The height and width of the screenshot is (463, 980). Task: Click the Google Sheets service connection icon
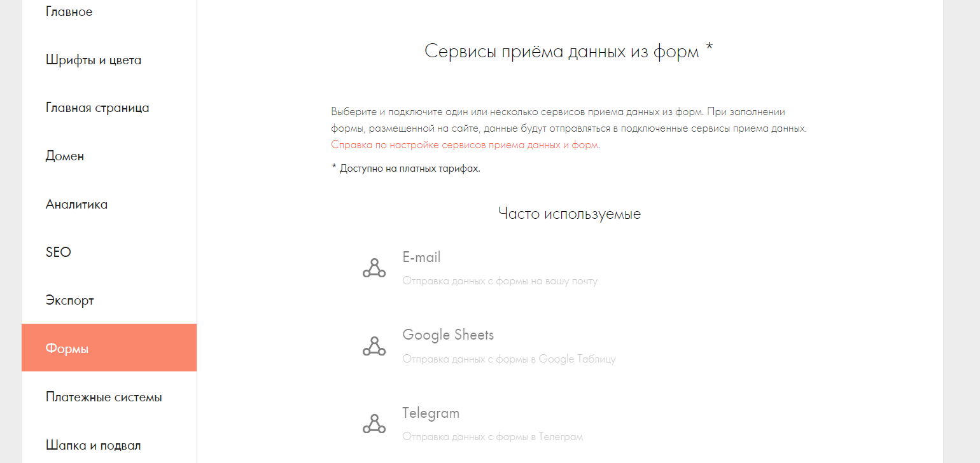point(374,346)
